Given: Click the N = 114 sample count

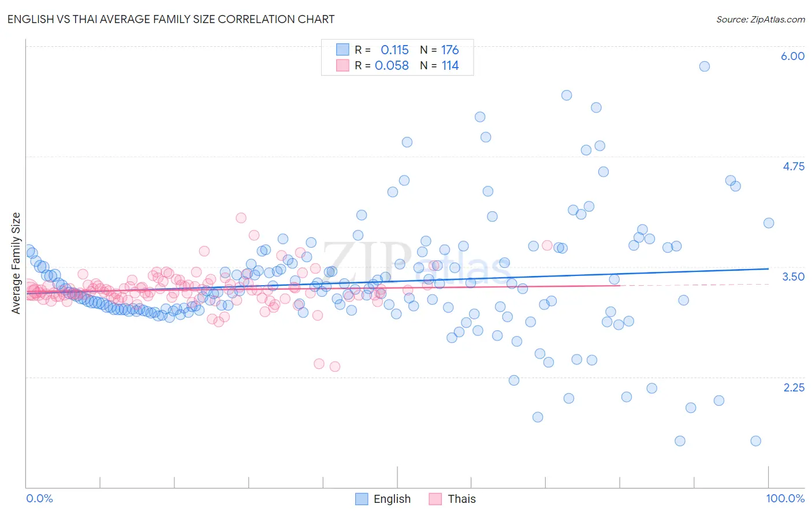Looking at the screenshot, I should (439, 65).
